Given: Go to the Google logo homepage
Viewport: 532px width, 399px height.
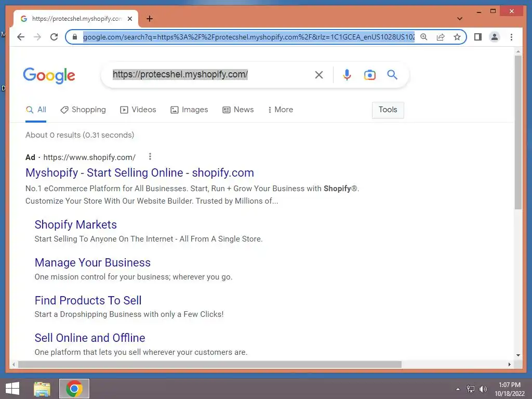Looking at the screenshot, I should pyautogui.click(x=49, y=75).
